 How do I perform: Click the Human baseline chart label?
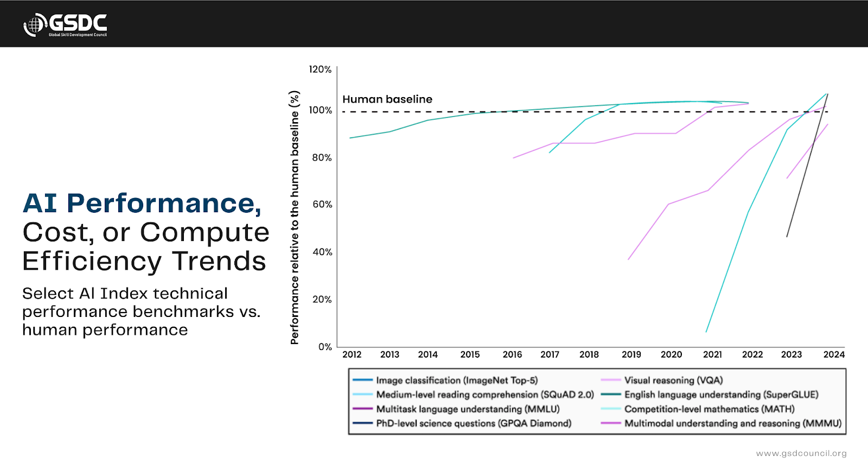pyautogui.click(x=387, y=99)
